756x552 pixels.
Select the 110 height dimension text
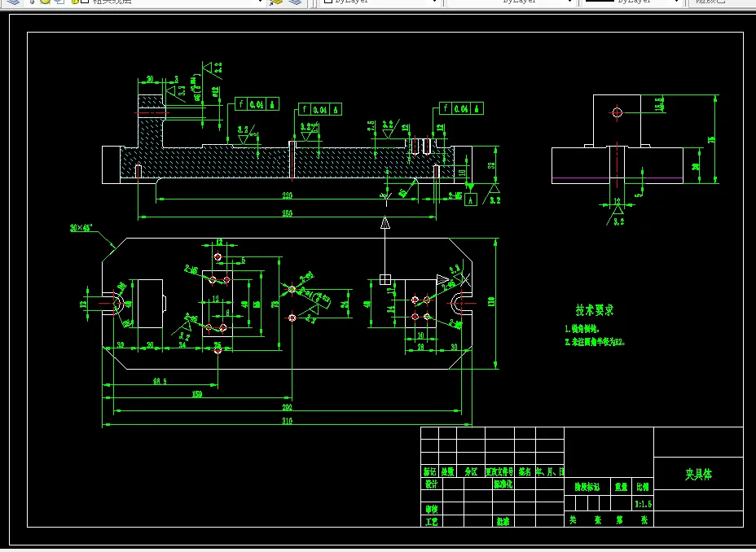[491, 302]
